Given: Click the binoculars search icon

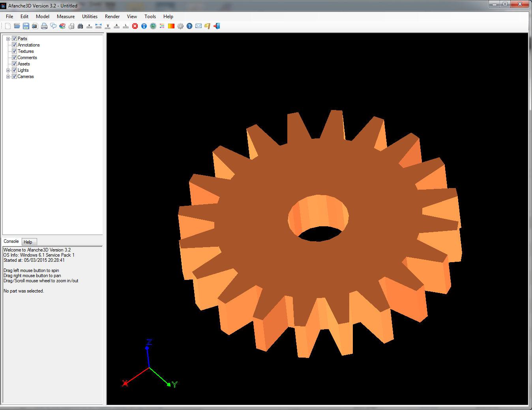Looking at the screenshot, I should pos(81,26).
